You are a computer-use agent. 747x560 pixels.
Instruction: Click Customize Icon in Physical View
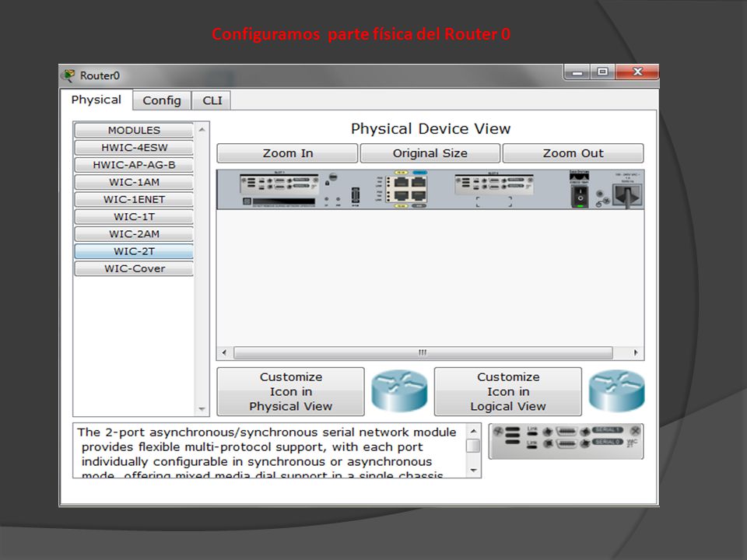click(x=290, y=391)
